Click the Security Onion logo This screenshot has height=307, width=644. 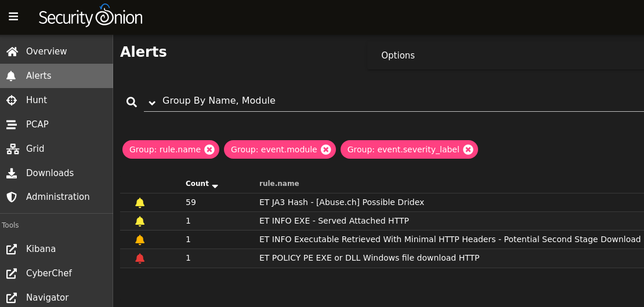point(91,16)
